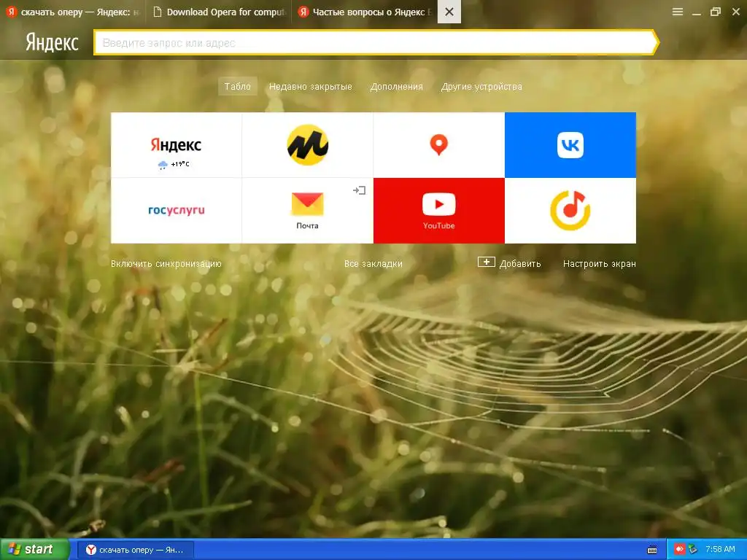Click the login icon on Почта tile
The width and height of the screenshot is (747, 560).
click(359, 190)
